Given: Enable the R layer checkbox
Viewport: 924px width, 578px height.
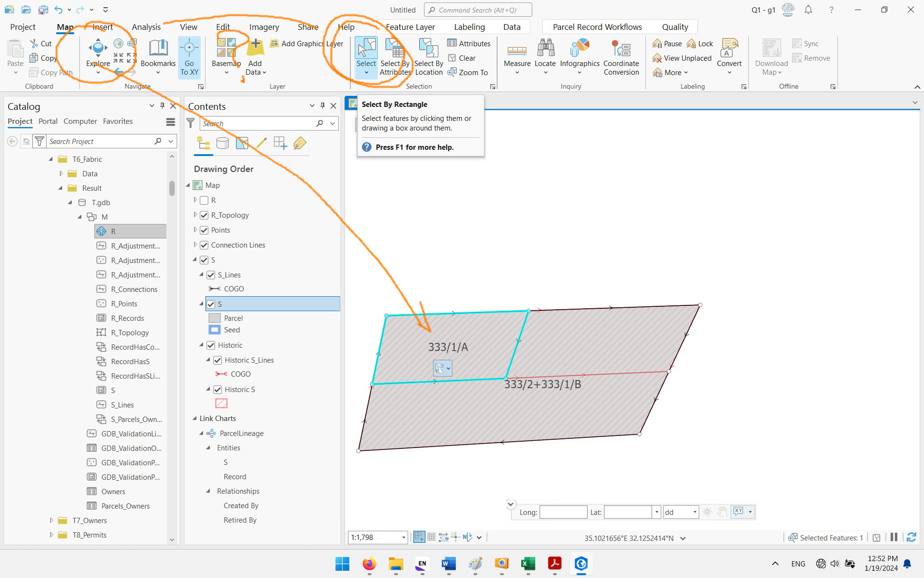Looking at the screenshot, I should [204, 200].
